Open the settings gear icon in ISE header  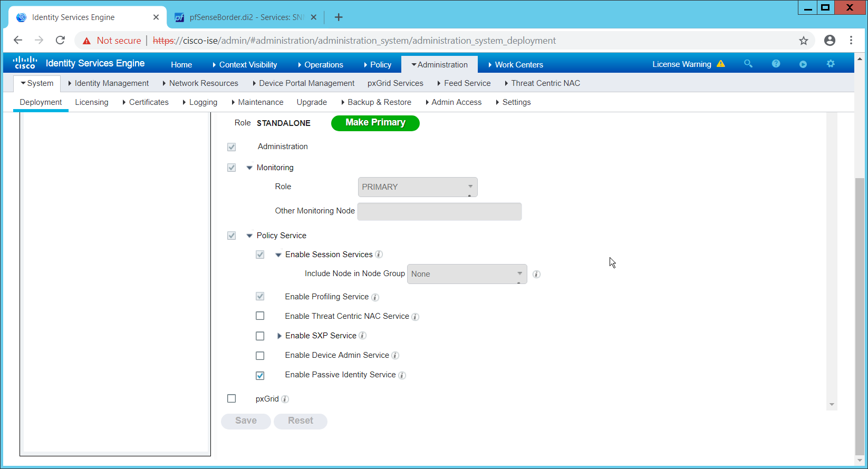coord(831,64)
